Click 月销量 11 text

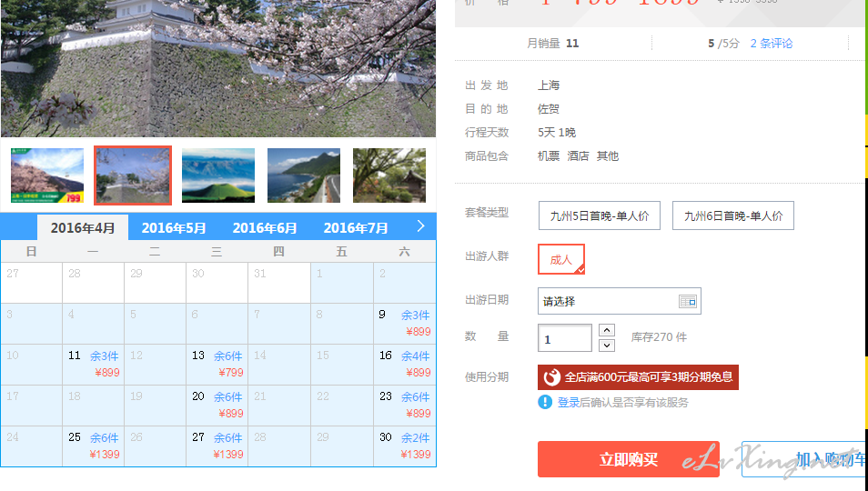[552, 44]
